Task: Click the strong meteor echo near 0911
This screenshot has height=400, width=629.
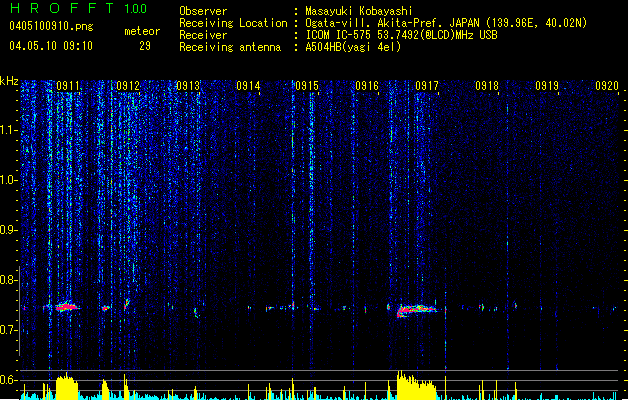Action: pos(67,307)
